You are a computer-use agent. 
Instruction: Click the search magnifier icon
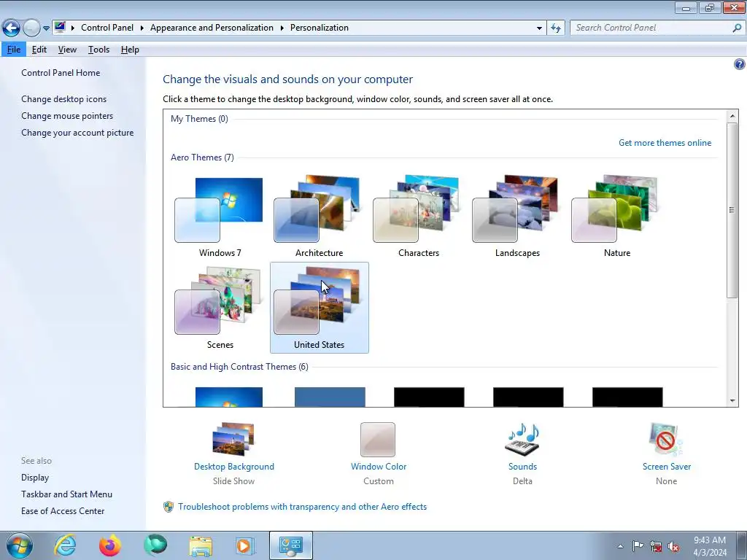click(x=737, y=28)
